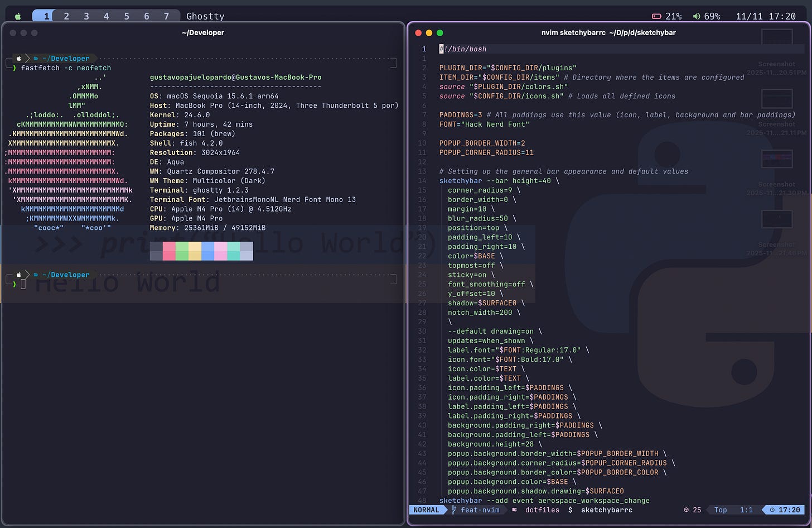Click the folder icon in the prompt above fastfetch

click(x=36, y=58)
